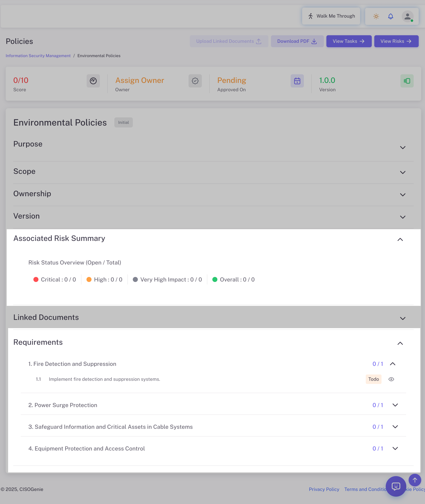Click the Owner verified badge icon
This screenshot has width=425, height=504.
(x=195, y=81)
